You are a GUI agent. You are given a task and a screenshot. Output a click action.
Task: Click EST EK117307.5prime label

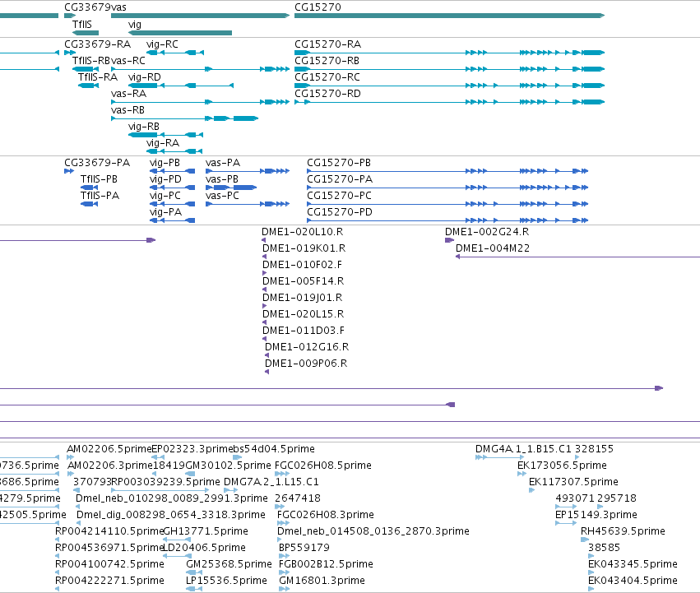(x=573, y=482)
